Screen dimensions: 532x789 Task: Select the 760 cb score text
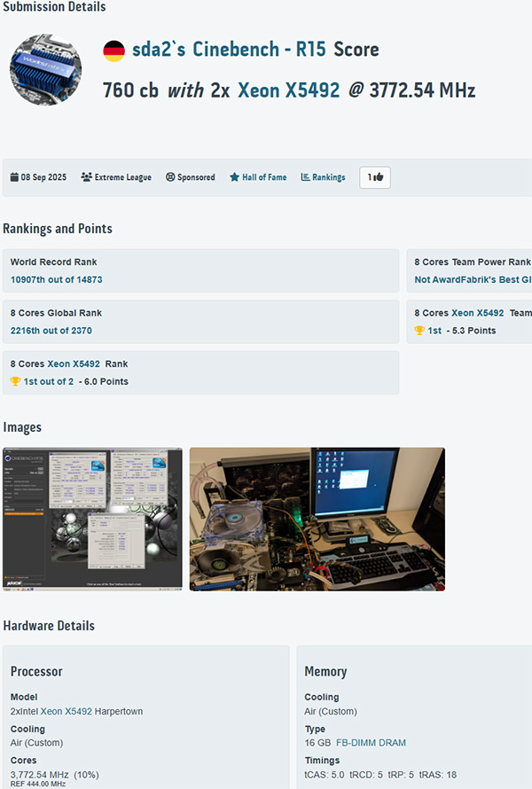click(x=131, y=90)
